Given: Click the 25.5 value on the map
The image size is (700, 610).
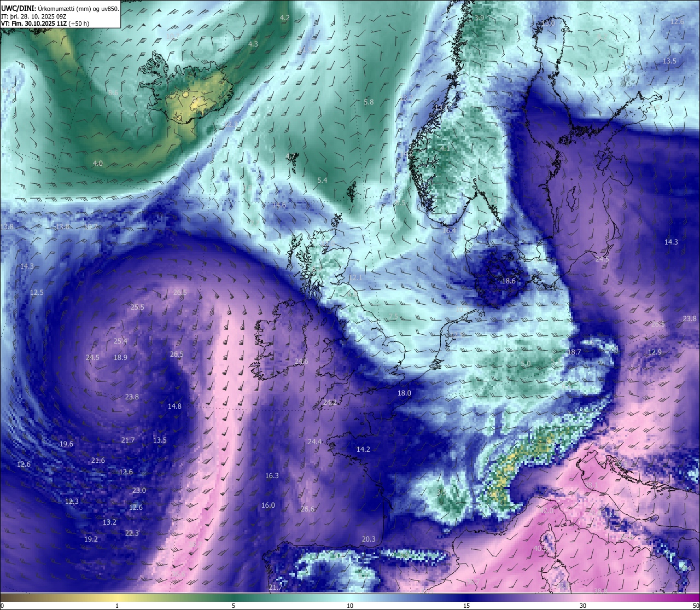Looking at the screenshot, I should (137, 307).
